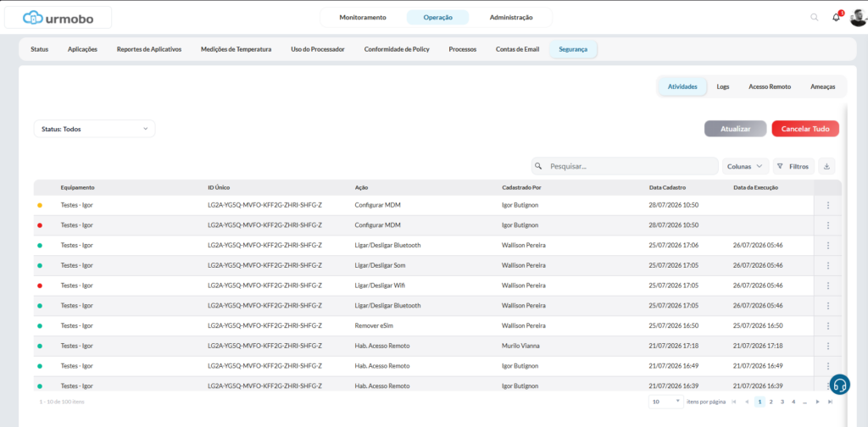This screenshot has height=427, width=868.
Task: Click the Pesquisar search field
Action: (625, 166)
